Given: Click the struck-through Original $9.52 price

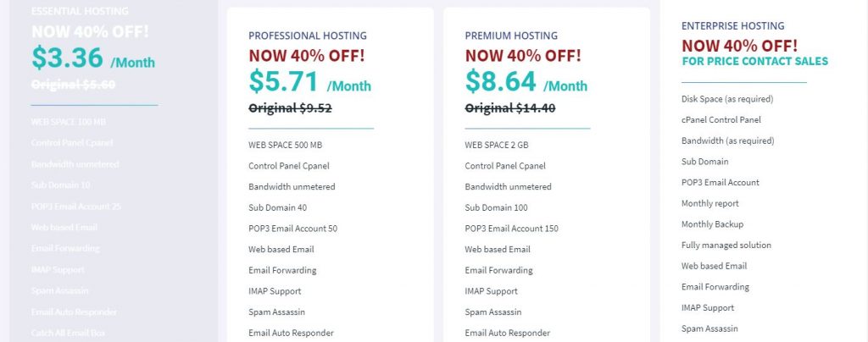Looking at the screenshot, I should point(290,108).
